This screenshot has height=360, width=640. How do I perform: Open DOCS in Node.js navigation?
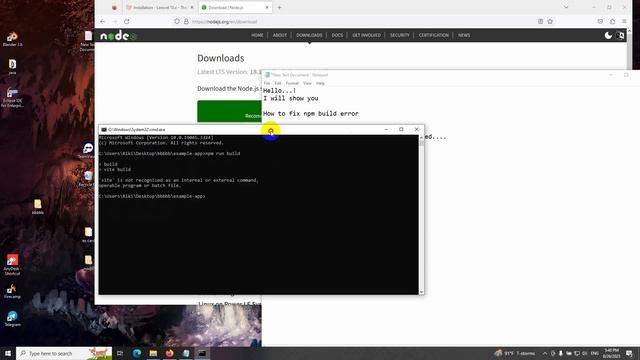click(x=337, y=35)
